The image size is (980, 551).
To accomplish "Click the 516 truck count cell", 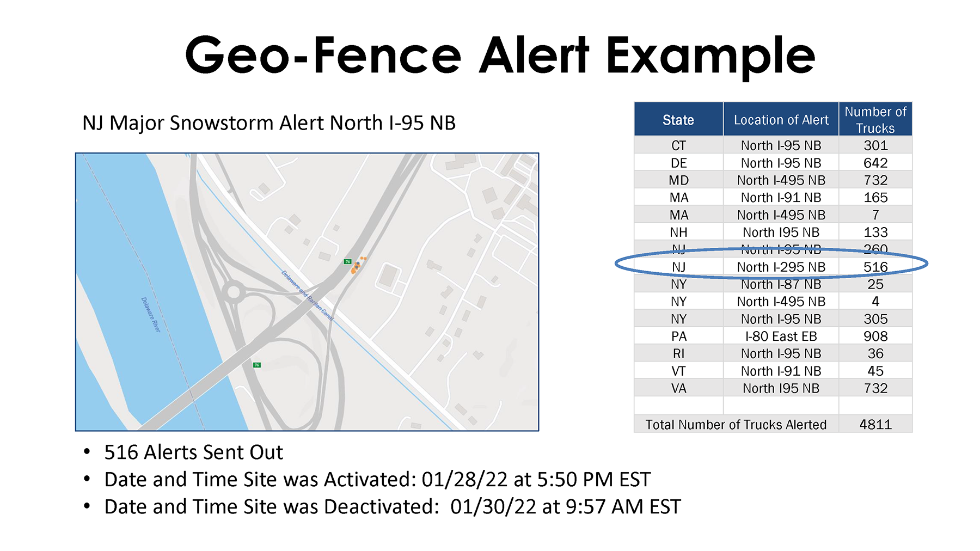I will 875,267.
